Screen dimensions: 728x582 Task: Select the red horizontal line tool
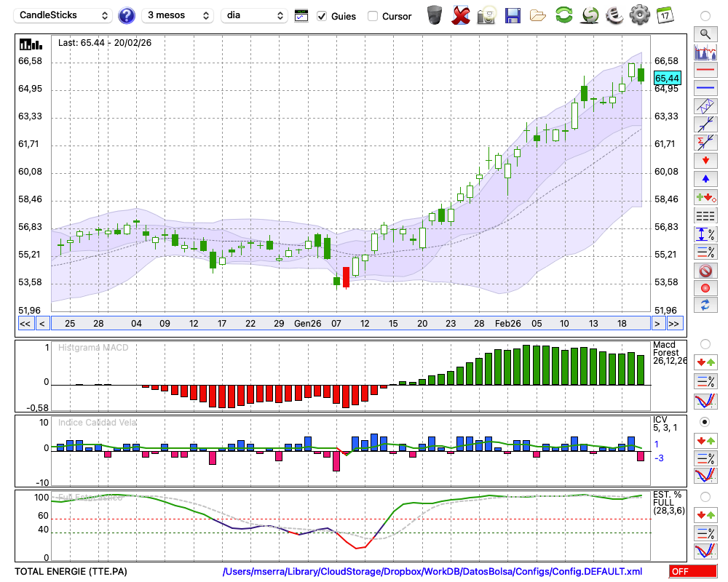(705, 70)
